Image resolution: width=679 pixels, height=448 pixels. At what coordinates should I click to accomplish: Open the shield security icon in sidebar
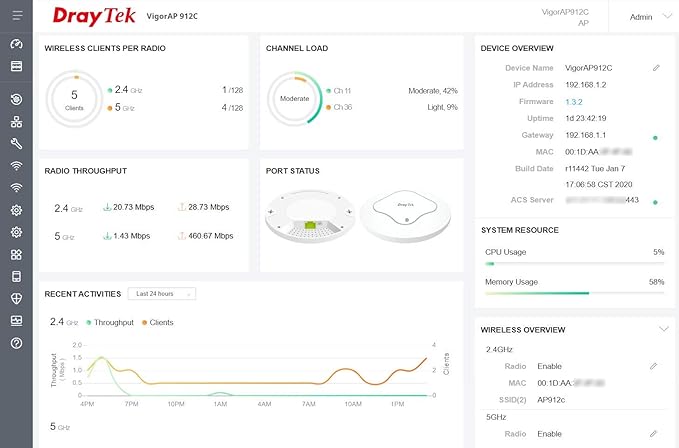coord(16,298)
